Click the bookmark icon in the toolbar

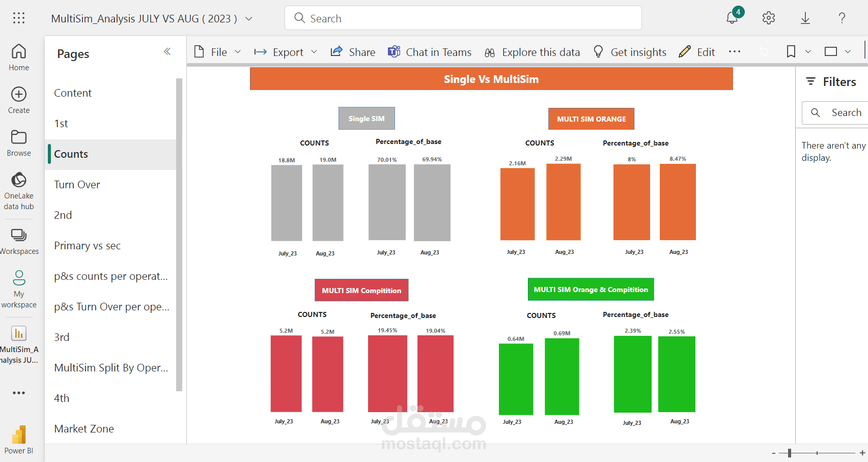pos(790,51)
